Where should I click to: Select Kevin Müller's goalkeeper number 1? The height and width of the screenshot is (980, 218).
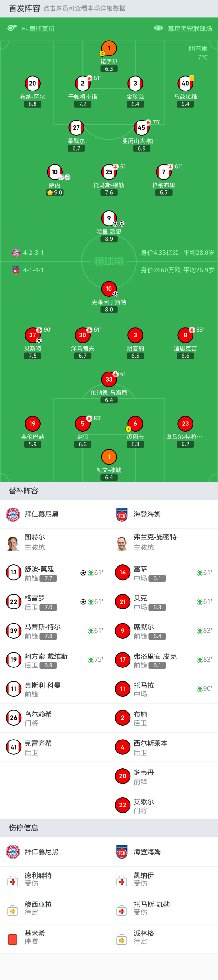click(x=109, y=456)
